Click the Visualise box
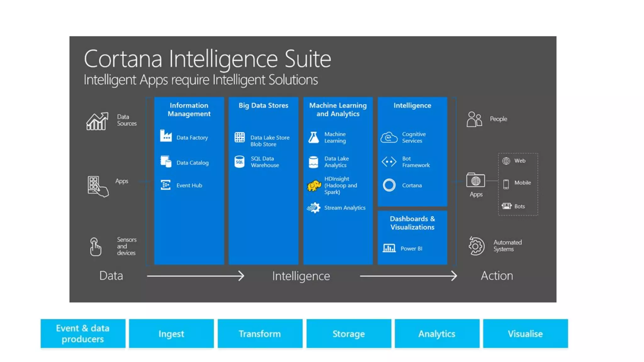 point(525,334)
